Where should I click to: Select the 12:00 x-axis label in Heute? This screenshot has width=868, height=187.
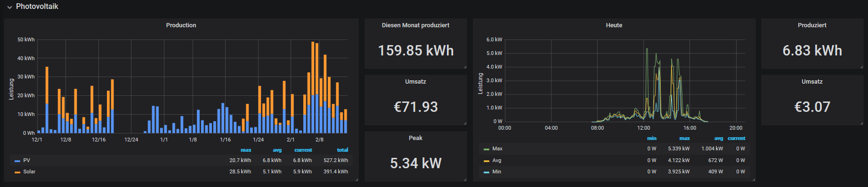coord(643,128)
